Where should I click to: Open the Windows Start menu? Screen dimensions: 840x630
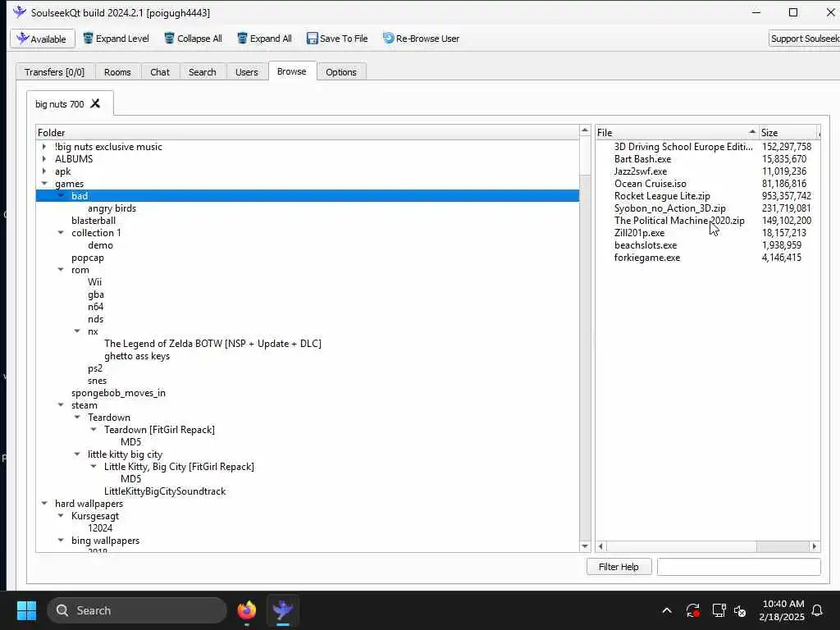point(27,610)
